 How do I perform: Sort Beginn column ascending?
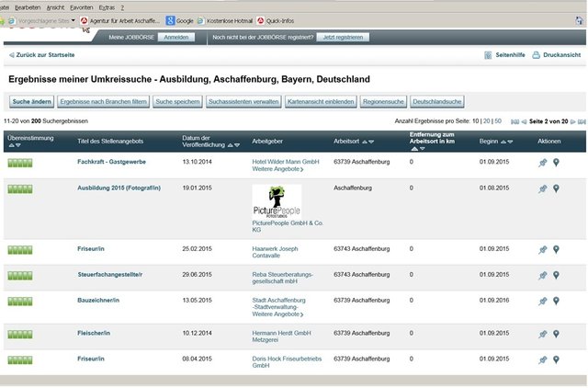pos(503,142)
